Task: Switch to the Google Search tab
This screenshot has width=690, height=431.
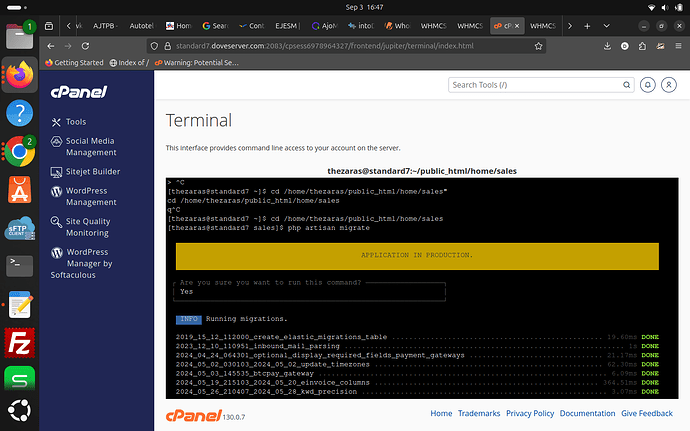Action: [x=215, y=26]
